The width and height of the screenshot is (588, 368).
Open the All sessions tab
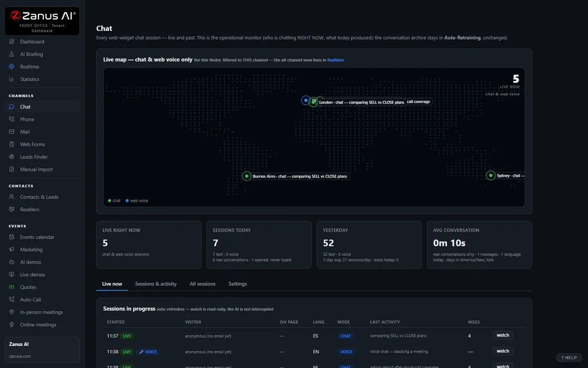pyautogui.click(x=202, y=284)
